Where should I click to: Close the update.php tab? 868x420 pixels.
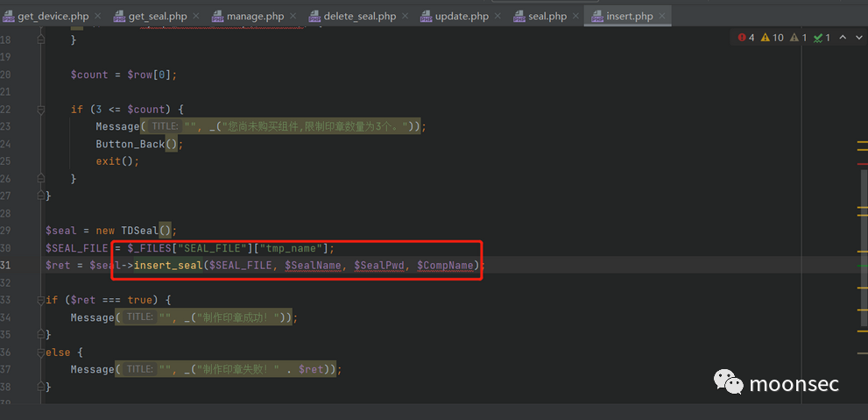(498, 17)
